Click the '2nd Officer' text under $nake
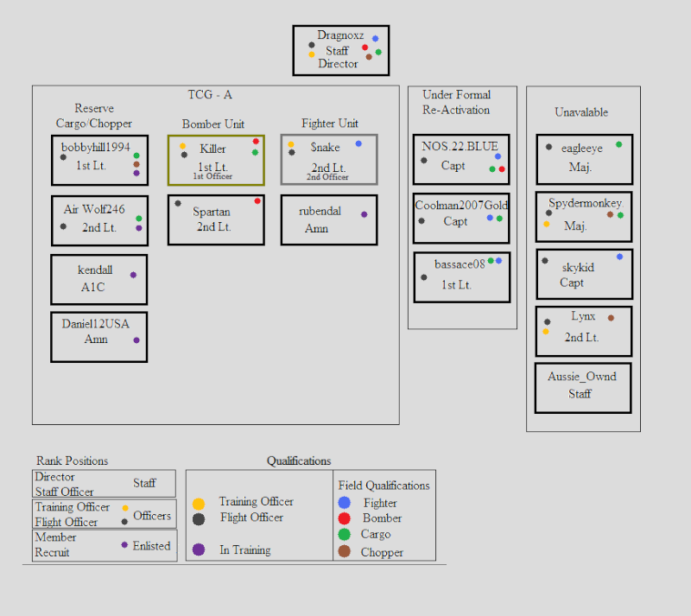Image resolution: width=691 pixels, height=616 pixels. pos(327,177)
